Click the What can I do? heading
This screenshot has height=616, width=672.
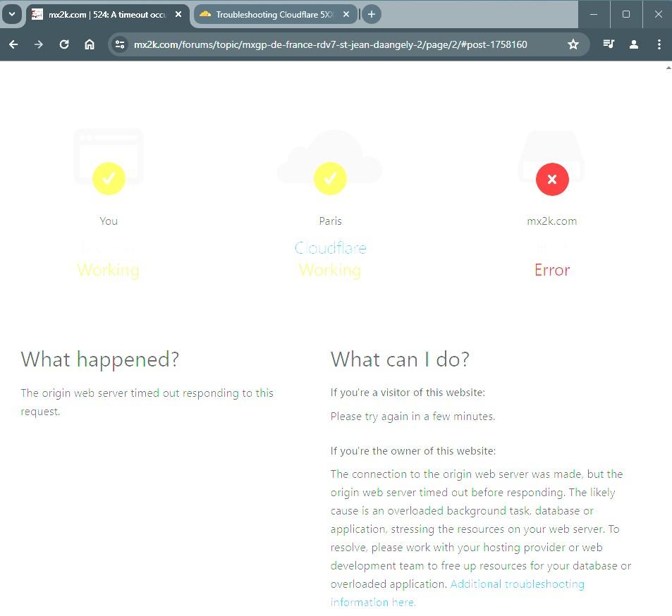pos(400,359)
